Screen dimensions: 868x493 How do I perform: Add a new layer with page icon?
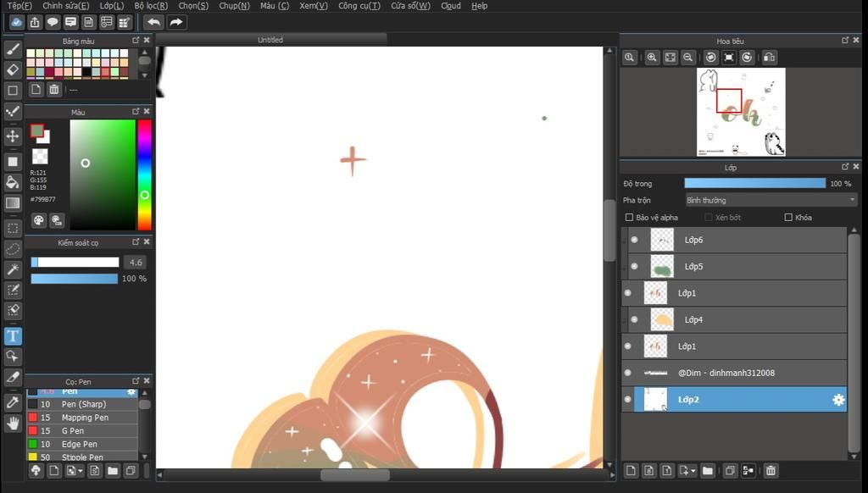point(631,471)
